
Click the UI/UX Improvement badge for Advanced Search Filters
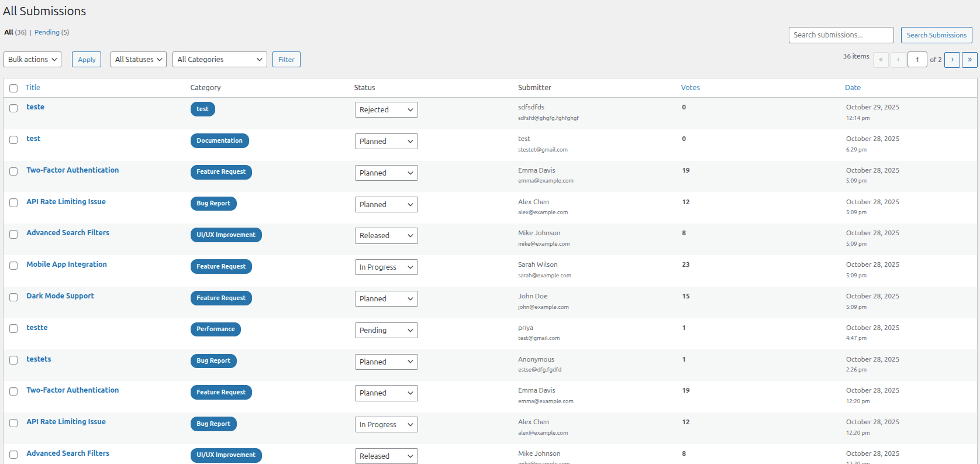pos(226,235)
